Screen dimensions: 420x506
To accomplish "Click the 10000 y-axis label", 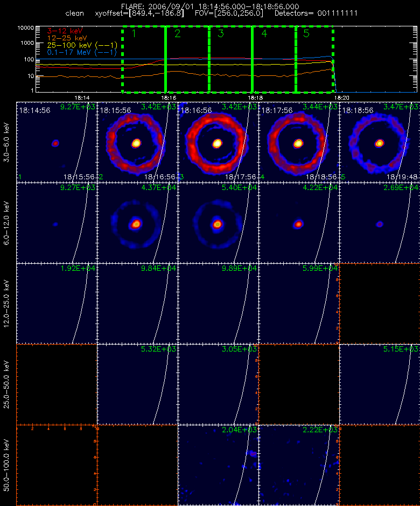I will pos(25,28).
